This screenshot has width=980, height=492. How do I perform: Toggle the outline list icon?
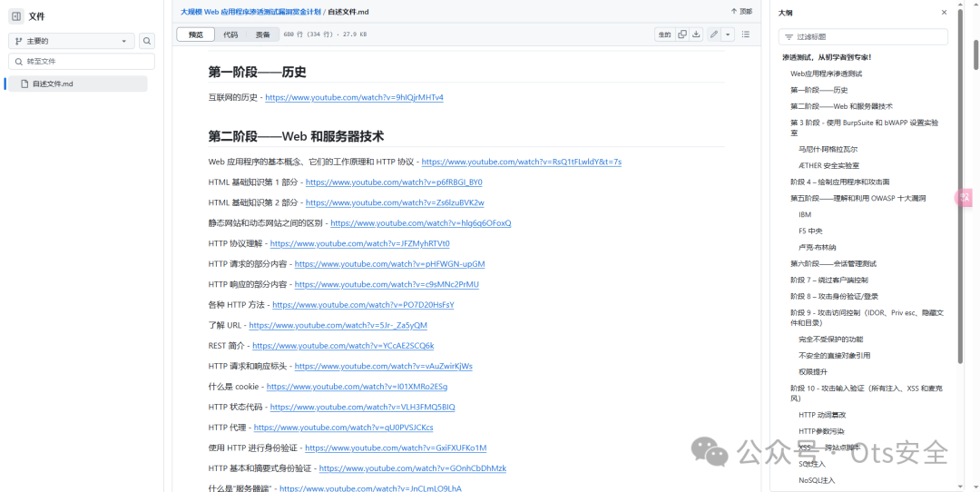[x=746, y=34]
